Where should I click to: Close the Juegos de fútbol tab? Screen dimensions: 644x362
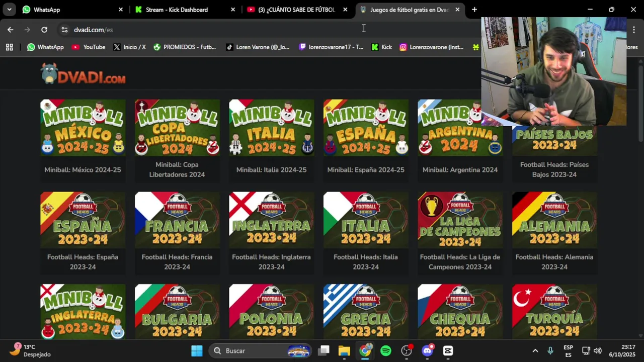pyautogui.click(x=457, y=10)
